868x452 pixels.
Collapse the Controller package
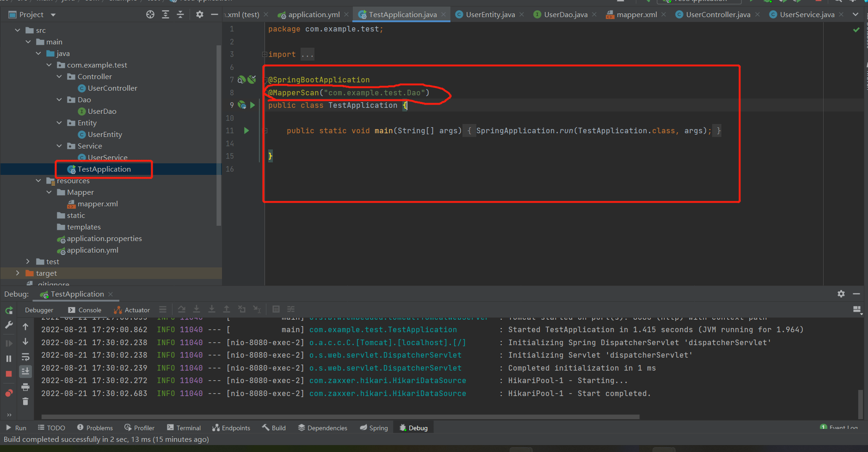(x=59, y=76)
